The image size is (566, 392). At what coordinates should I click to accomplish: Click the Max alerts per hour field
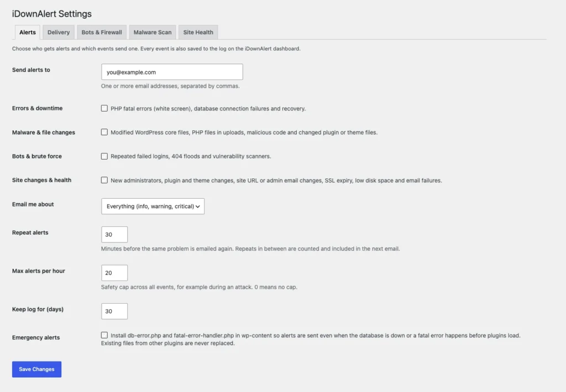pyautogui.click(x=114, y=273)
